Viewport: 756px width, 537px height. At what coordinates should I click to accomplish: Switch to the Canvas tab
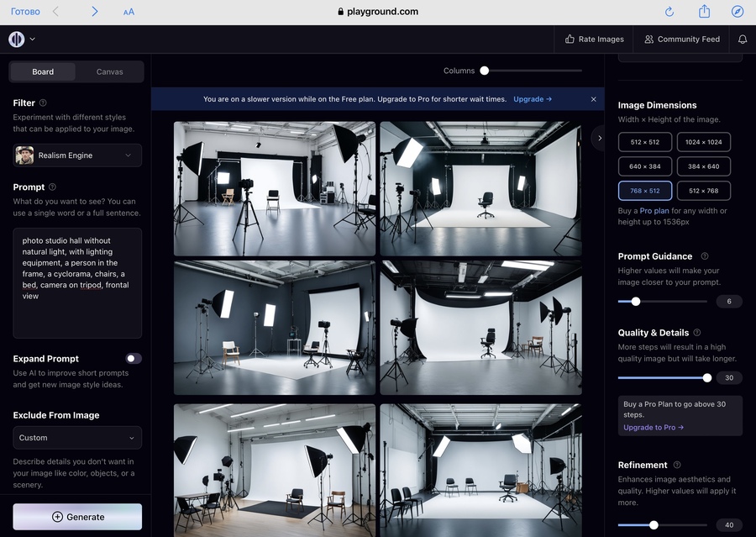109,72
